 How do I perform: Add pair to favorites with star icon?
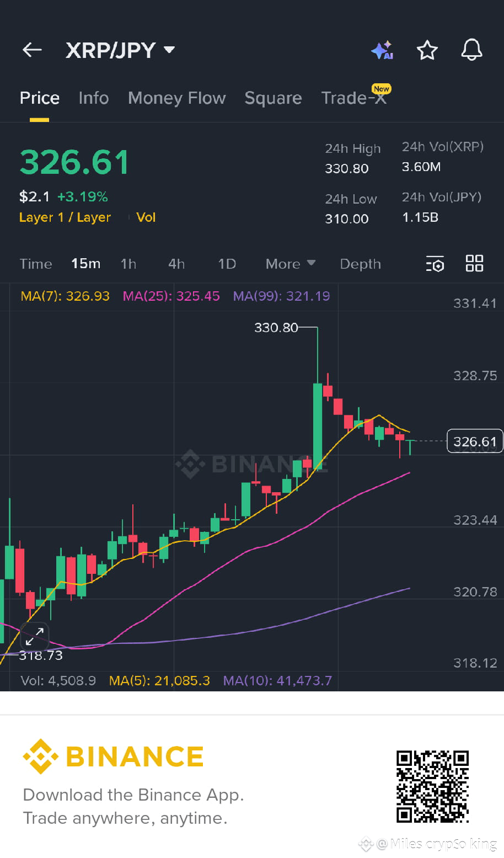click(427, 50)
